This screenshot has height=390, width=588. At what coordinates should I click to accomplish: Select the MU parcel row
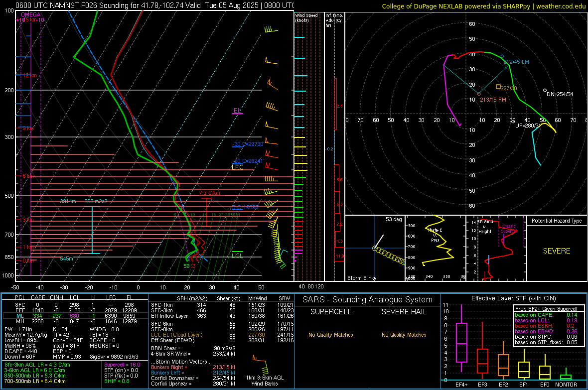pyautogui.click(x=75, y=321)
